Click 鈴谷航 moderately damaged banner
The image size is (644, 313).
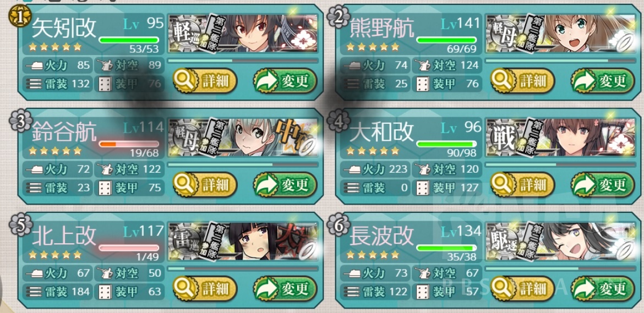point(243,138)
